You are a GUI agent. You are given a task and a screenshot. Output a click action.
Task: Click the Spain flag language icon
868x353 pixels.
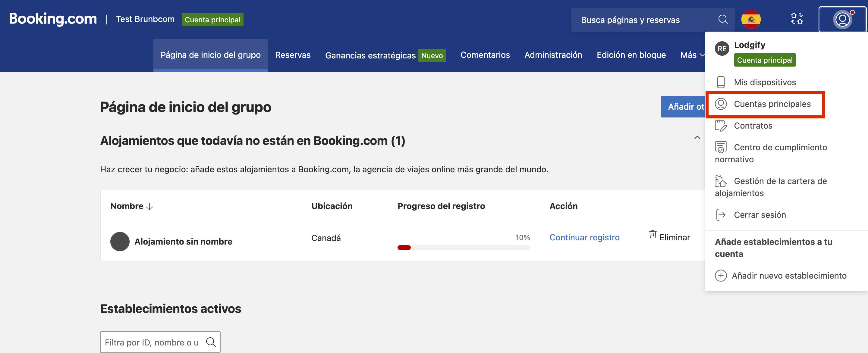[x=751, y=20]
